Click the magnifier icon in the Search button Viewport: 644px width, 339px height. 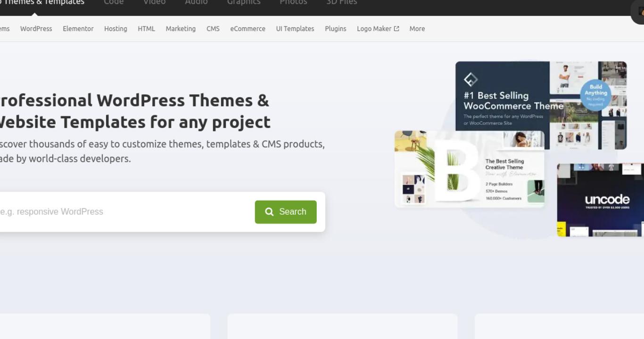(x=269, y=212)
